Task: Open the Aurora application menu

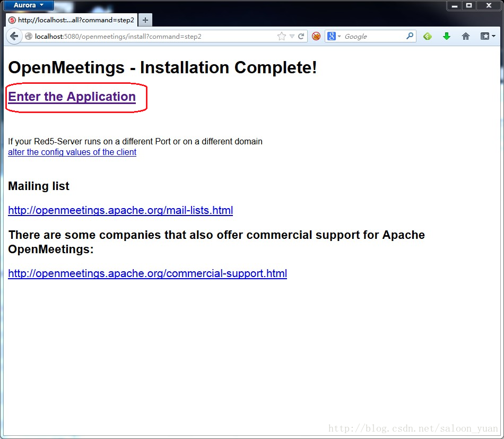Action: 28,5
